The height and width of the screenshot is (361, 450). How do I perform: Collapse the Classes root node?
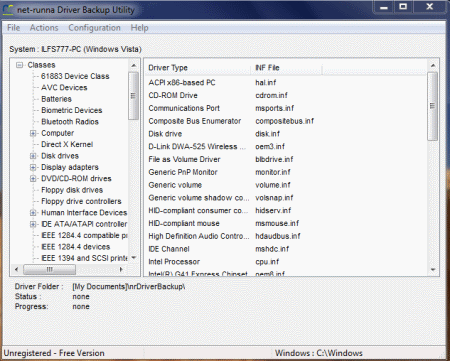click(20, 65)
